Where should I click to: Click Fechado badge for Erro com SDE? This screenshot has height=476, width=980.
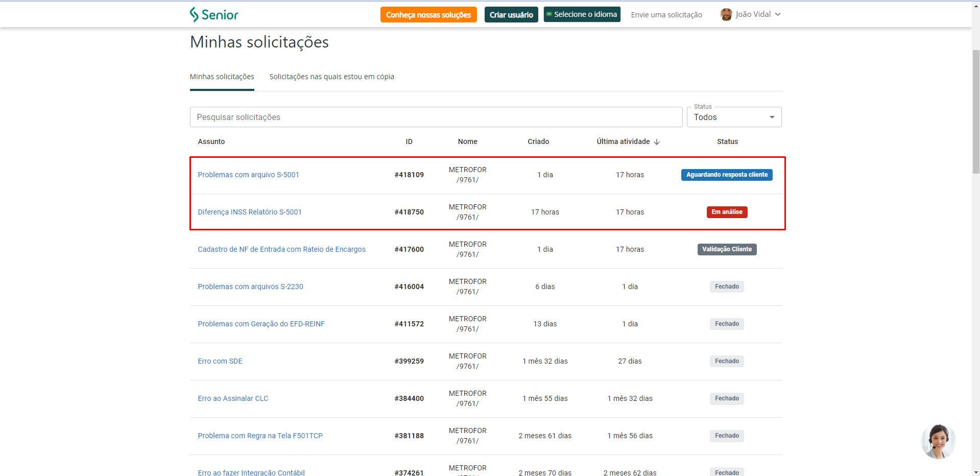727,361
